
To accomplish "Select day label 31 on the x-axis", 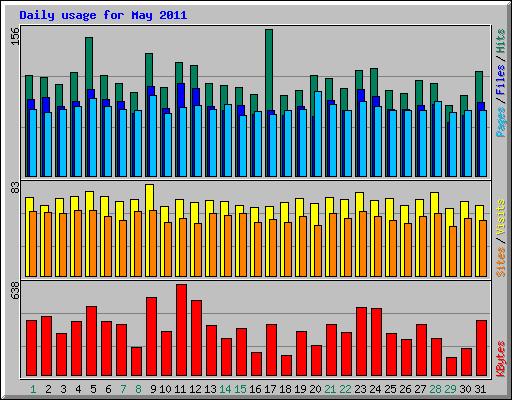I will (480, 389).
